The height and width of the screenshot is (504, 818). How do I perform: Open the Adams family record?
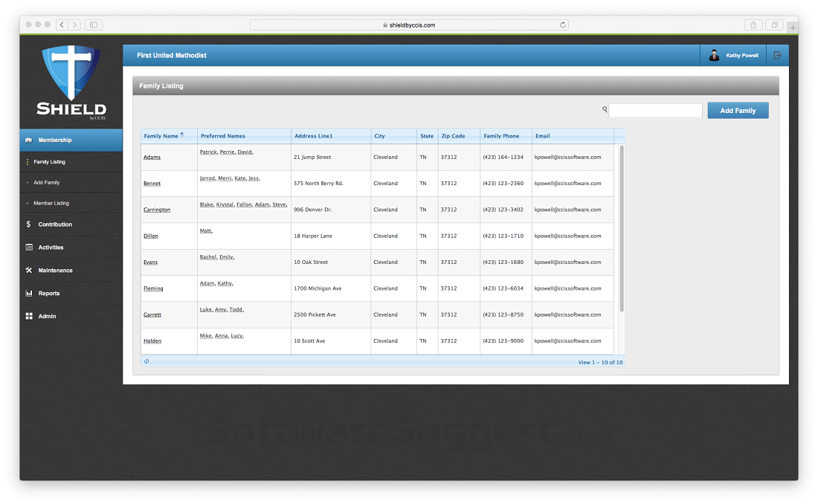coord(152,157)
